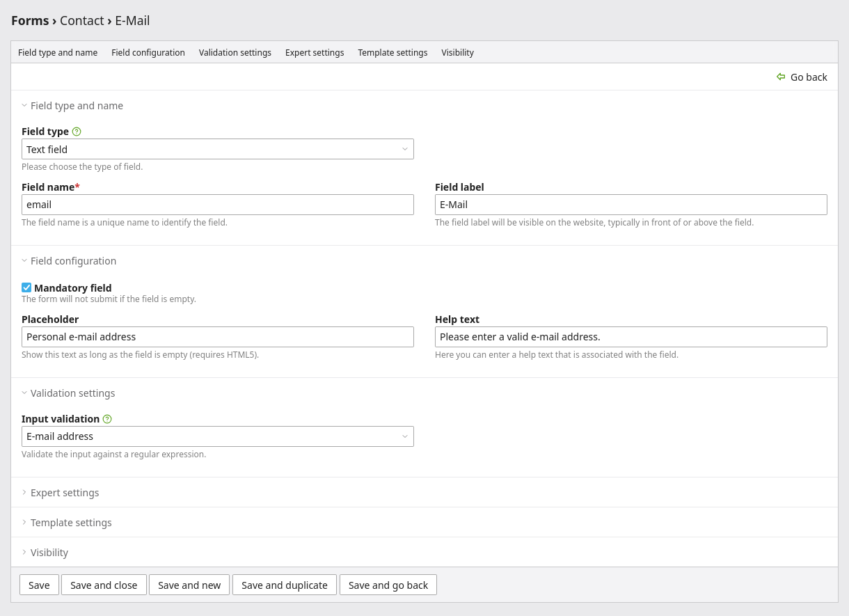The image size is (849, 616).
Task: Jump to Expert settings tab
Action: coord(315,52)
